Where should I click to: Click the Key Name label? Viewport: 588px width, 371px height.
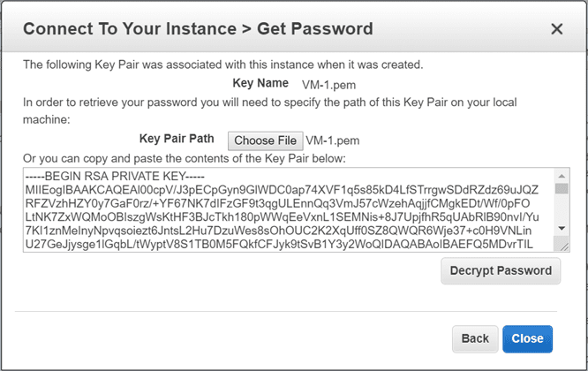pyautogui.click(x=260, y=83)
